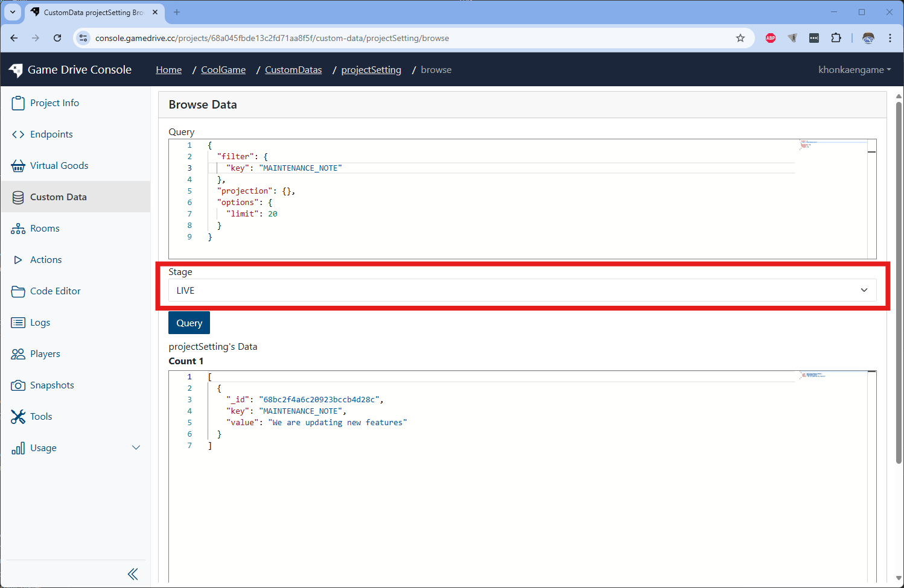Image resolution: width=904 pixels, height=588 pixels.
Task: Open the Code Editor folder icon
Action: 18,291
